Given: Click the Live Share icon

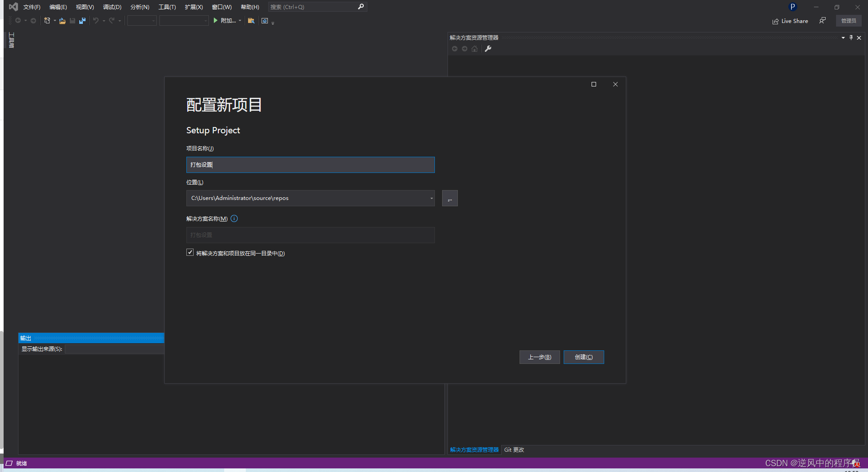Looking at the screenshot, I should click(x=775, y=21).
